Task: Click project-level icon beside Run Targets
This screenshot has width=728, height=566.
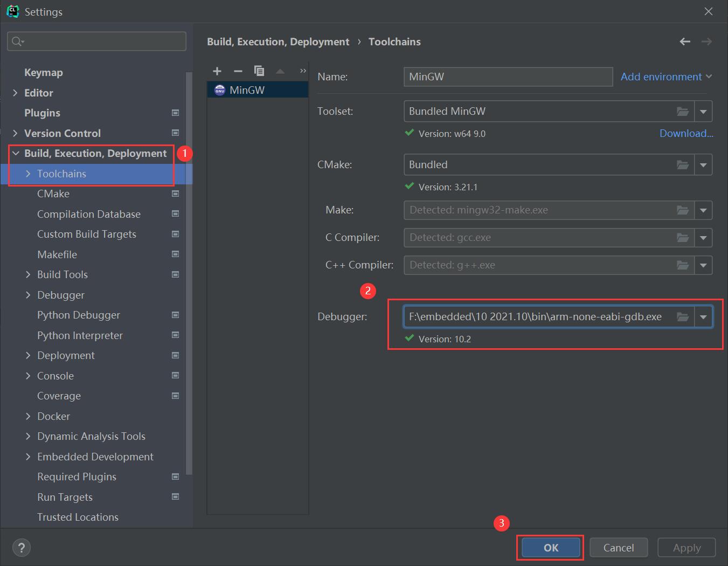Action: point(175,497)
